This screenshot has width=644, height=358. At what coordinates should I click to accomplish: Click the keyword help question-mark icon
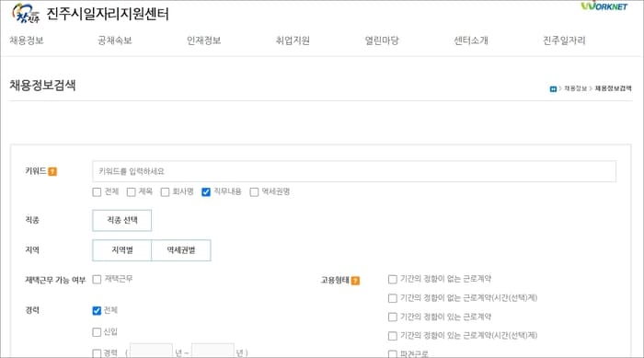point(52,171)
